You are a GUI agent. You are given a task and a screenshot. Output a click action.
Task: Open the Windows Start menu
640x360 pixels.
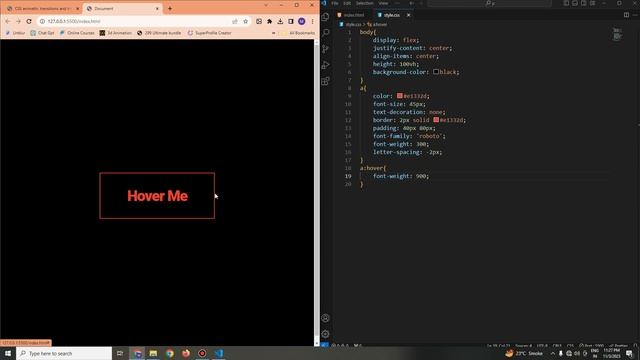point(8,353)
